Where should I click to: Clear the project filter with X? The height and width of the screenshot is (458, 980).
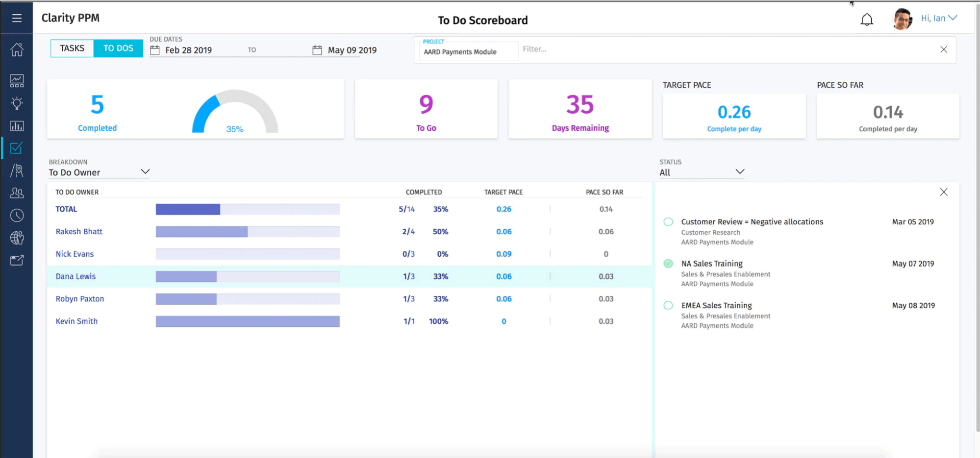click(944, 49)
